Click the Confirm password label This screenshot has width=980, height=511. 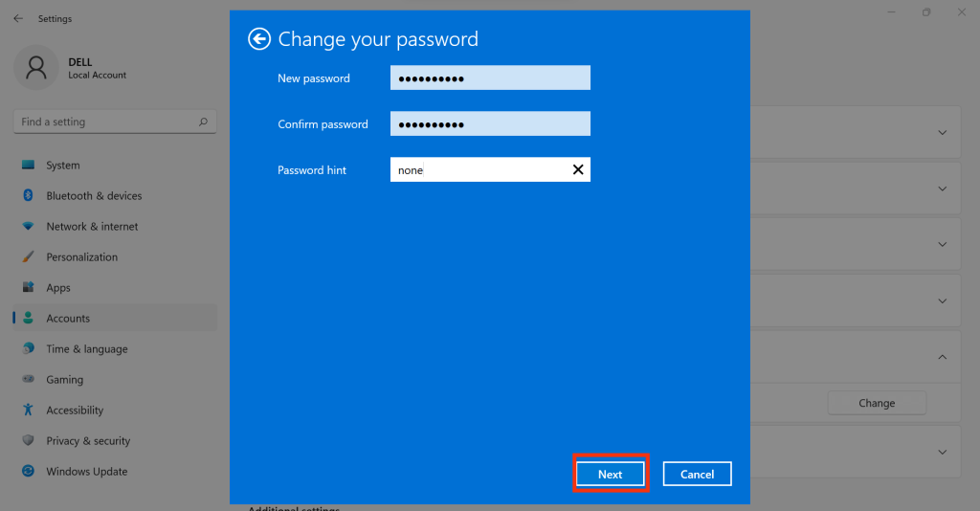tap(323, 124)
